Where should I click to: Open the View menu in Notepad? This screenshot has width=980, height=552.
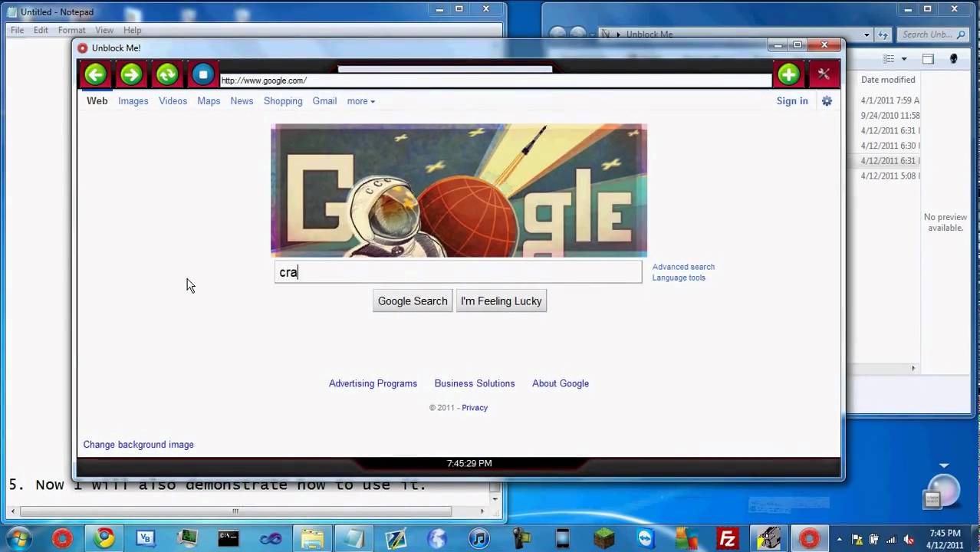click(x=104, y=30)
